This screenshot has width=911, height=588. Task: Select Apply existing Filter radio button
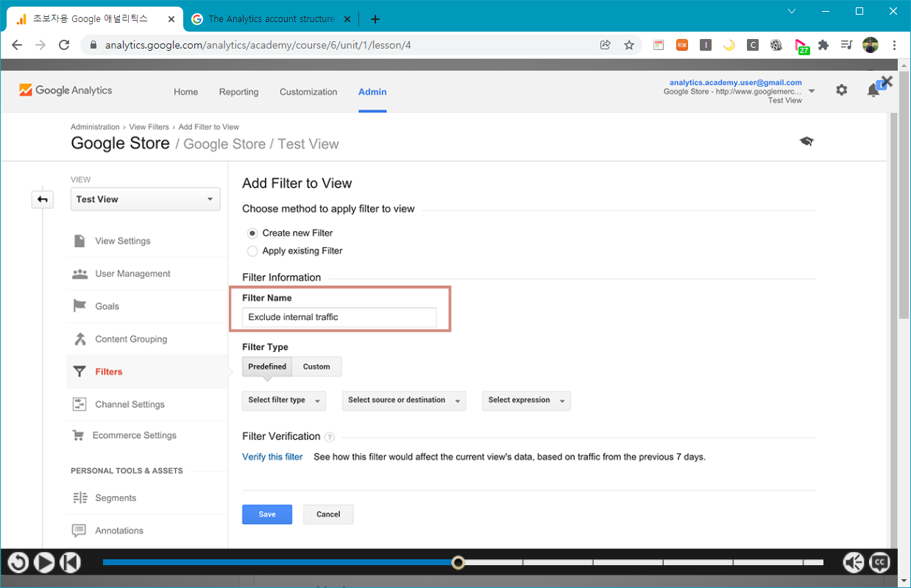[252, 251]
